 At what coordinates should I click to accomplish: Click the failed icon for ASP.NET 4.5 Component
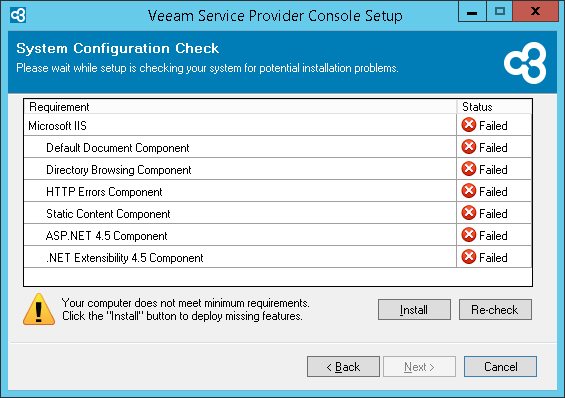pyautogui.click(x=469, y=235)
